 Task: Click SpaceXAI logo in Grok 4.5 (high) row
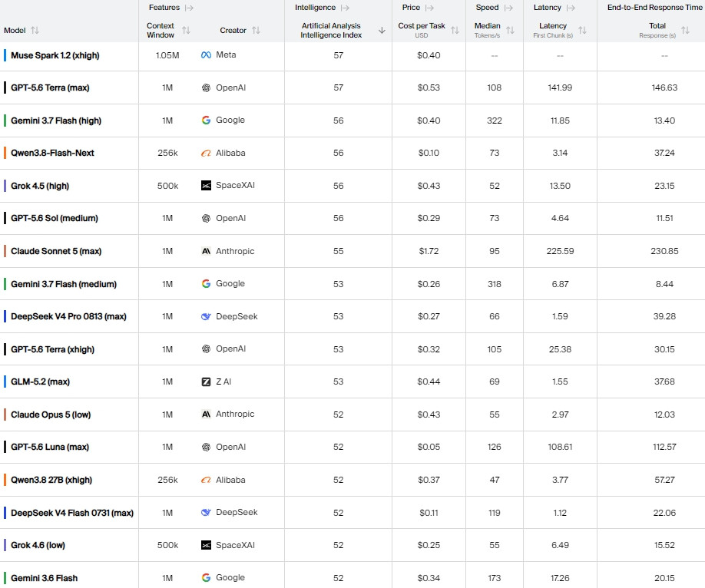206,185
